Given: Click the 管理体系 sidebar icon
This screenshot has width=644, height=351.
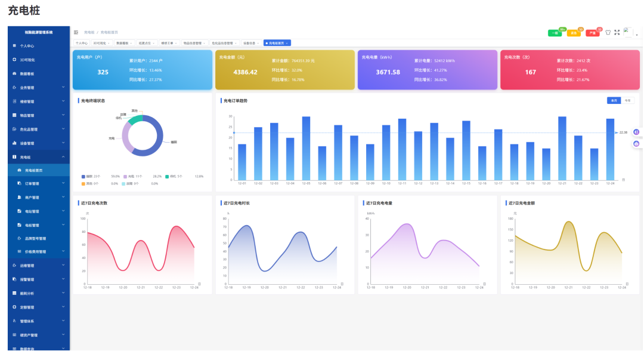Looking at the screenshot, I should click(x=14, y=321).
